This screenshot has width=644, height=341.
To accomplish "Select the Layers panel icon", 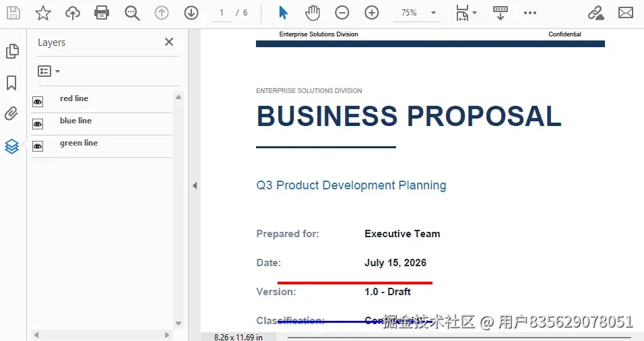I will pos(11,146).
